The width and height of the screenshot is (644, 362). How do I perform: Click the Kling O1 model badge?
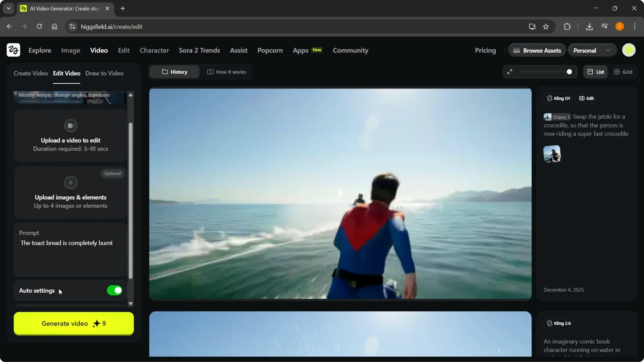point(558,98)
